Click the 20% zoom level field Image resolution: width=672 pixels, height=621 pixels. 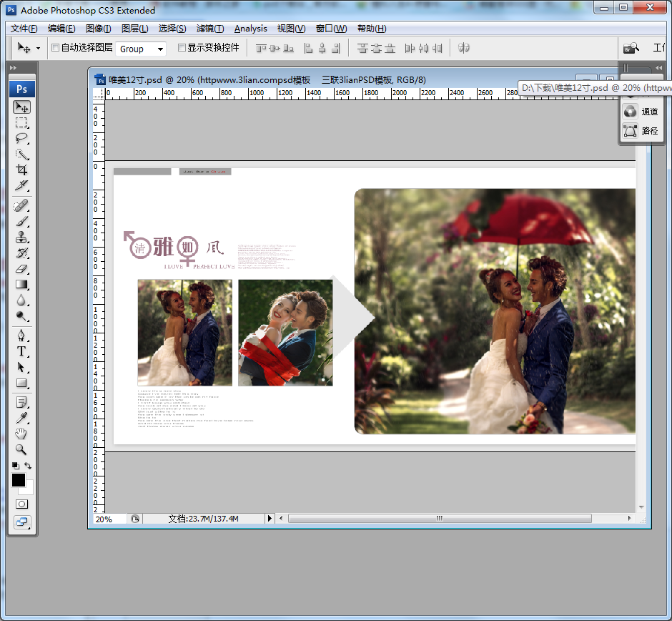tap(104, 519)
